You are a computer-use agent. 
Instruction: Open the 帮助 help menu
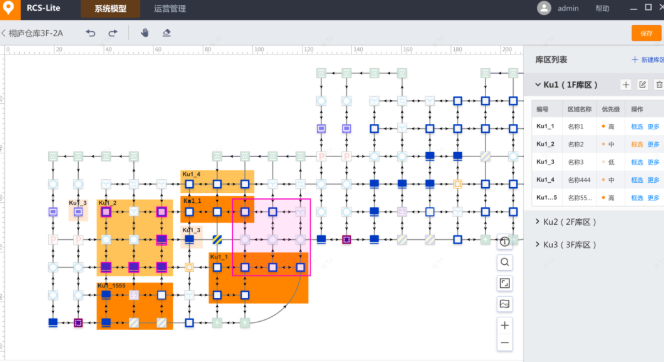(x=602, y=8)
